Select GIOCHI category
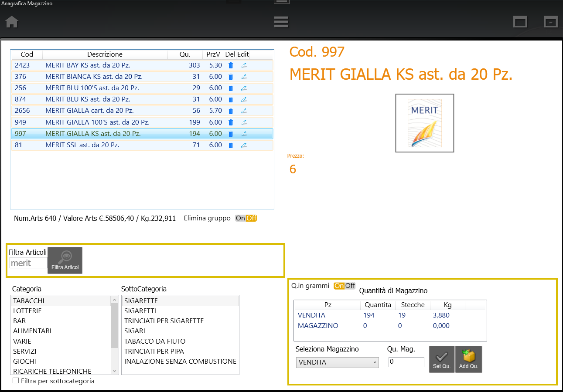The height and width of the screenshot is (392, 563). (61, 362)
